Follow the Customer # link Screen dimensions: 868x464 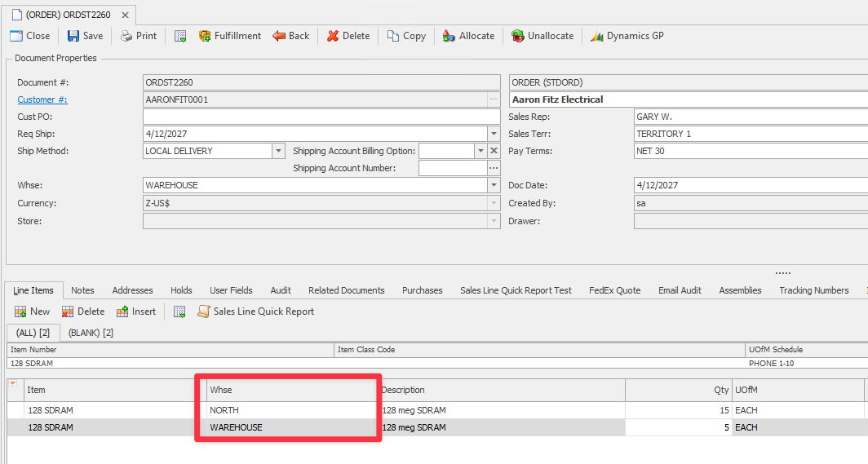[42, 99]
